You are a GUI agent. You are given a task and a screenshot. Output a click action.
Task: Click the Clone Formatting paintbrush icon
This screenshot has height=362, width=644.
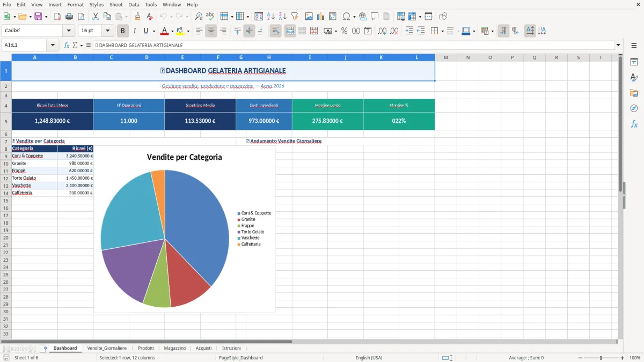point(137,17)
